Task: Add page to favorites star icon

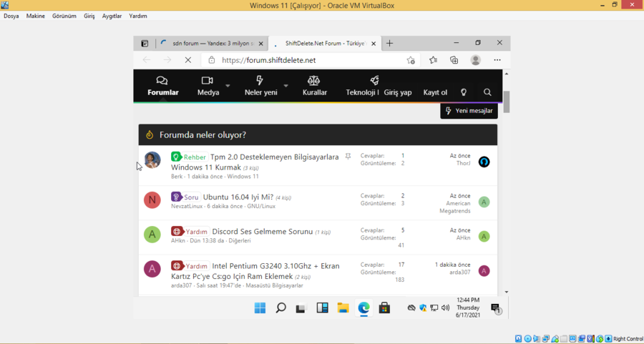Action: 411,60
